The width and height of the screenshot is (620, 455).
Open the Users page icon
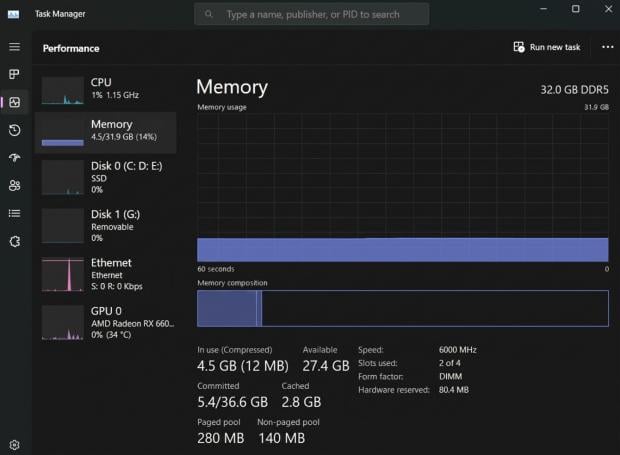tap(15, 185)
